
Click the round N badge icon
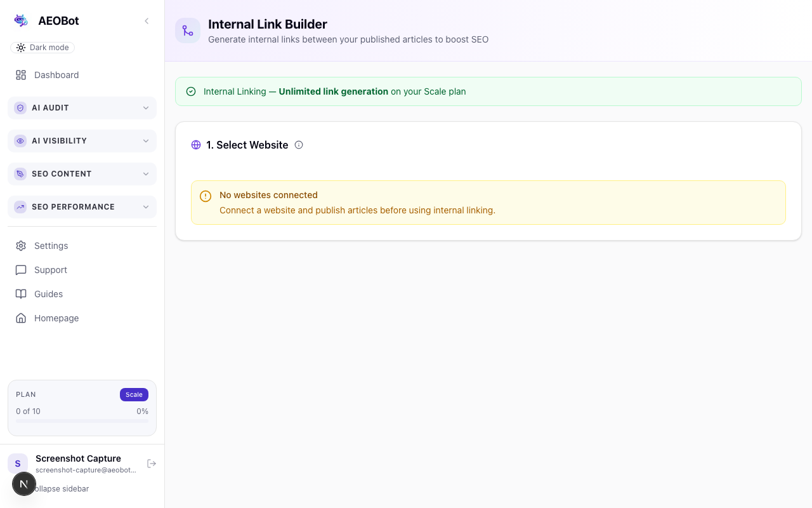(x=24, y=484)
